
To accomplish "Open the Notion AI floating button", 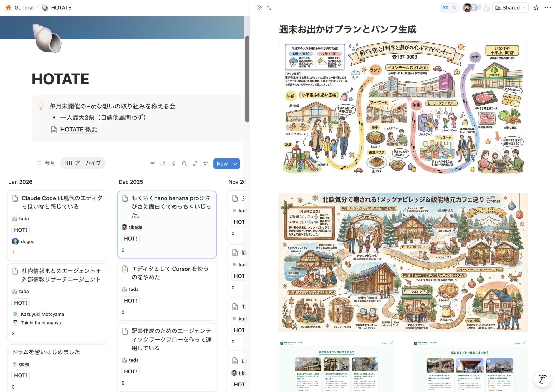I will tap(542, 379).
